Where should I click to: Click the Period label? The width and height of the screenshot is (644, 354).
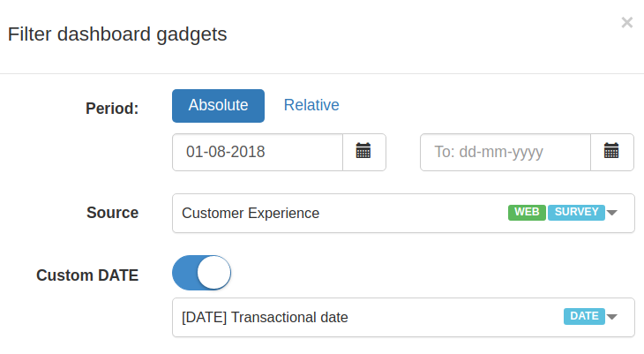112,109
